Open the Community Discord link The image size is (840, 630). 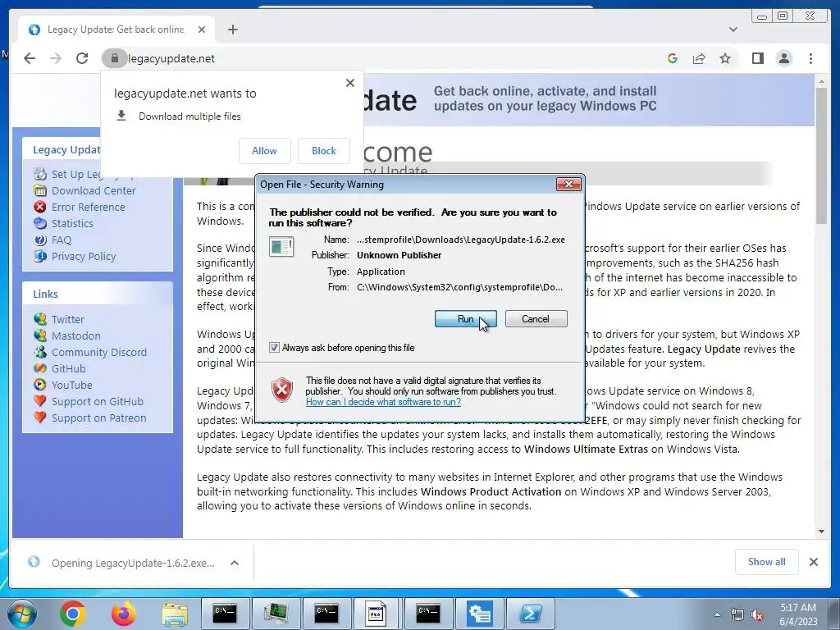(99, 352)
